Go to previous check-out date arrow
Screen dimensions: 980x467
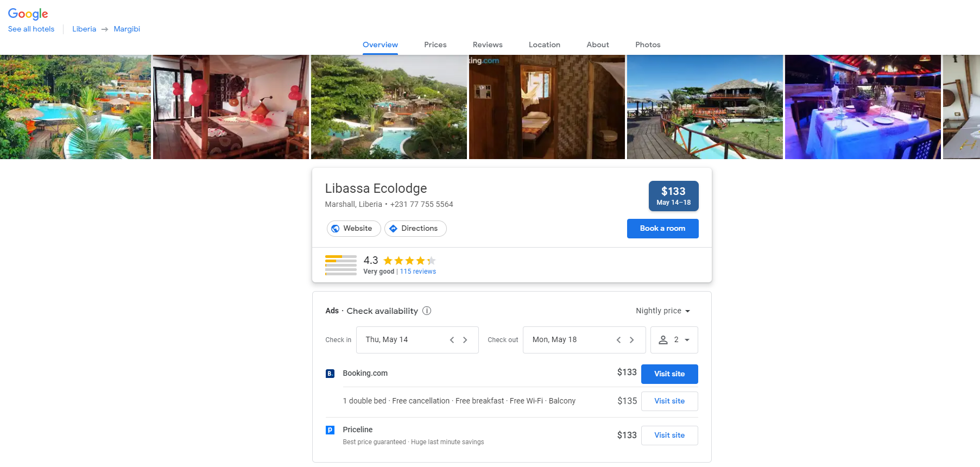click(618, 340)
